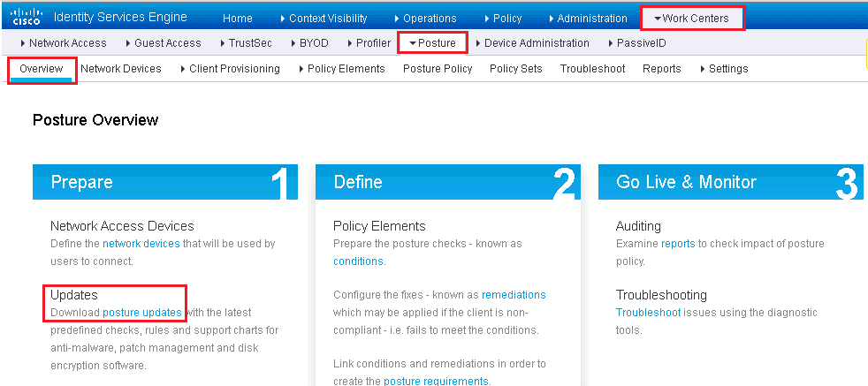The width and height of the screenshot is (868, 386).
Task: Open the Reports tab
Action: coord(661,69)
